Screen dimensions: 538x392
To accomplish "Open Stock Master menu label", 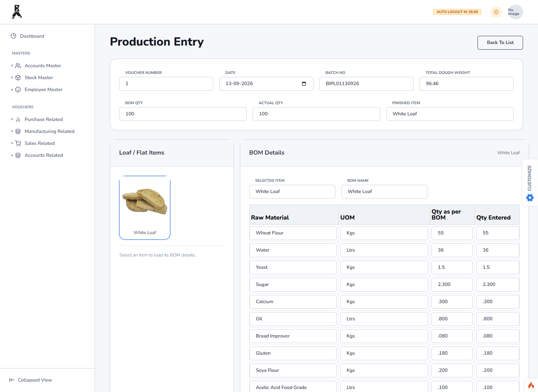I will [39, 78].
